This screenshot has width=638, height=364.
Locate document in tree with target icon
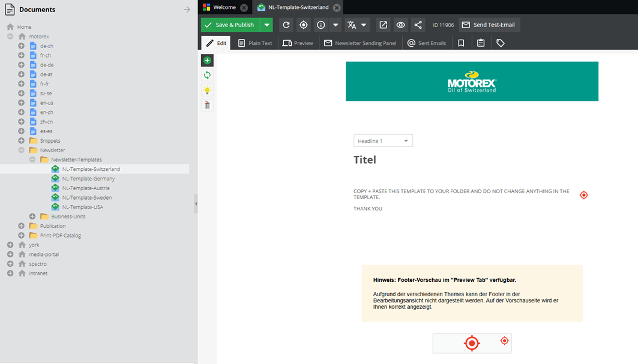(304, 25)
